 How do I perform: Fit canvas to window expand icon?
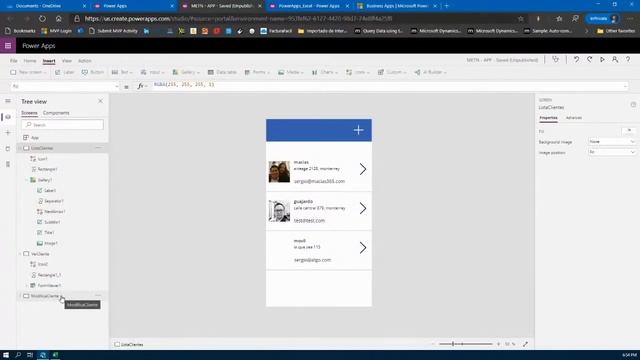point(525,344)
